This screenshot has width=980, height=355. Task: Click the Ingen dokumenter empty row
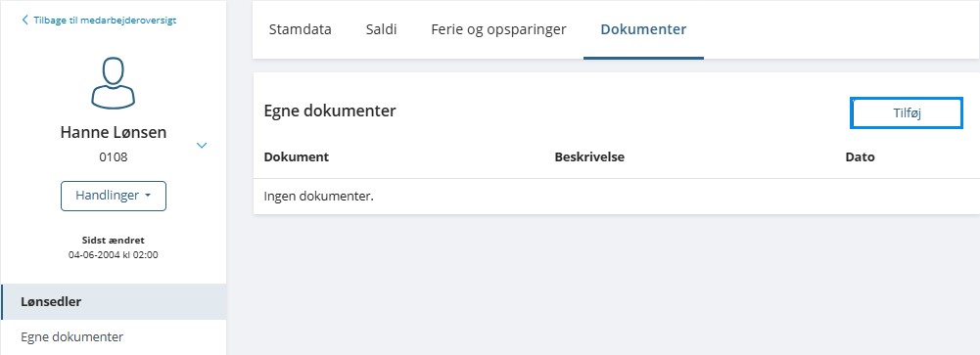coord(616,197)
